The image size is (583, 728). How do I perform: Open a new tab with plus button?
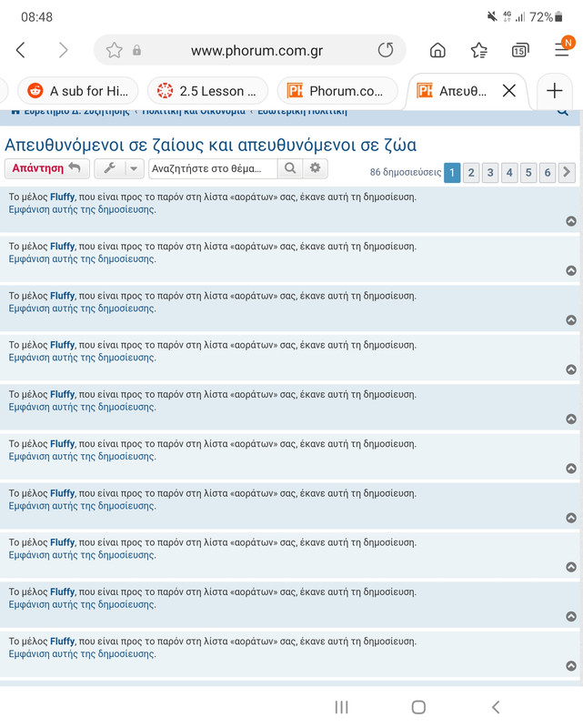pyautogui.click(x=554, y=90)
